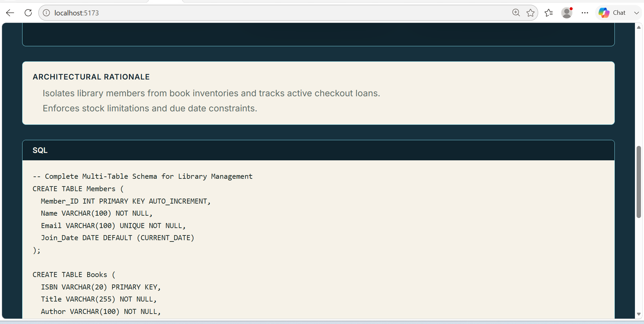Screen dimensions: 644x324
Task: Open Settings and more ellipsis menu
Action: 585,13
